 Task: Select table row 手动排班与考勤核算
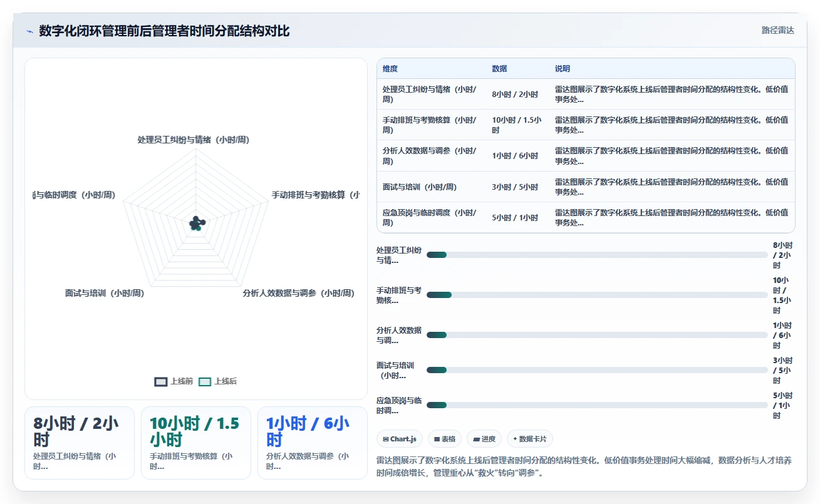coord(586,125)
